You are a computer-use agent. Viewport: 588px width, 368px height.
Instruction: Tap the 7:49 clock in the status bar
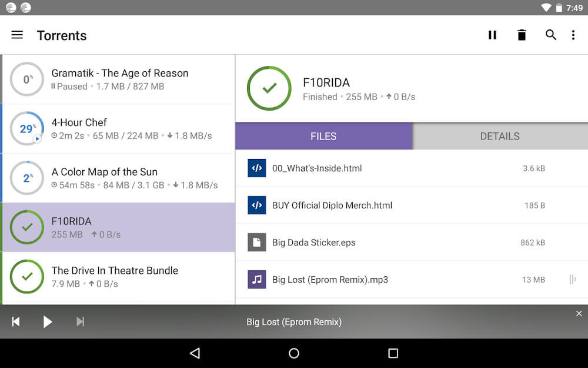(x=574, y=8)
